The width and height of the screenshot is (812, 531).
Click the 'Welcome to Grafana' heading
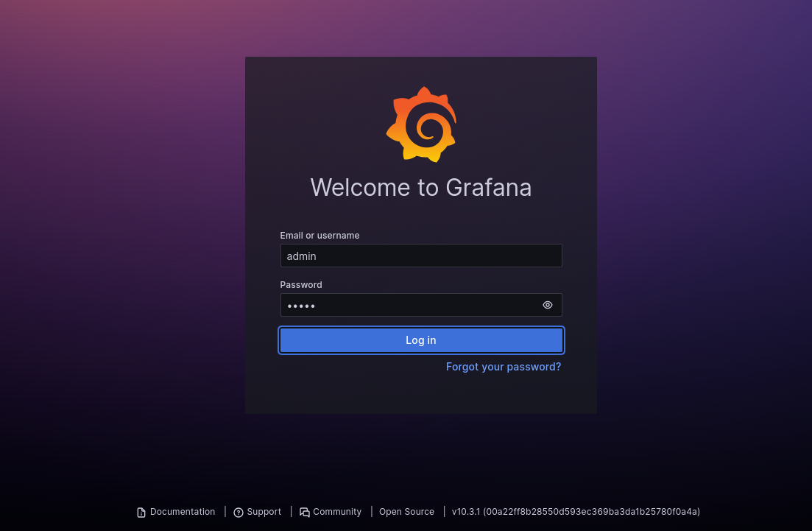[x=421, y=187]
